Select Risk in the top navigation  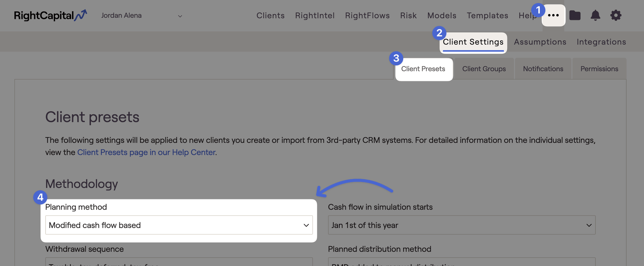[408, 15]
